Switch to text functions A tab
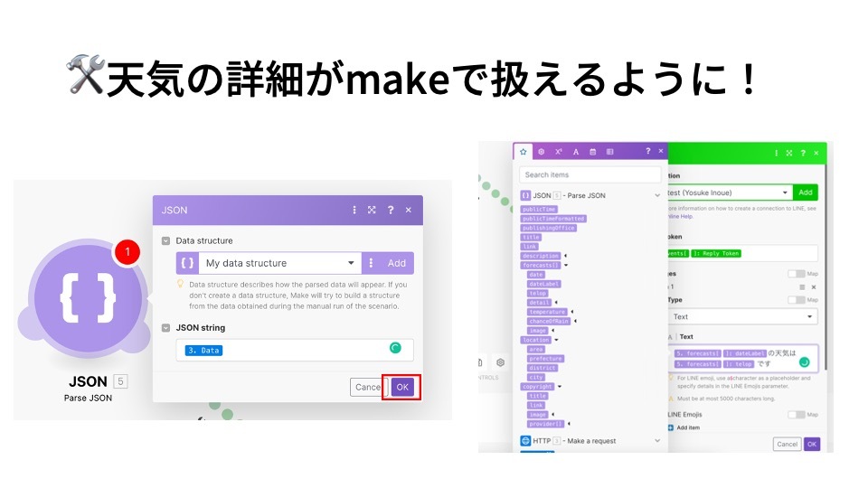This screenshot has width=868, height=488. coord(576,152)
